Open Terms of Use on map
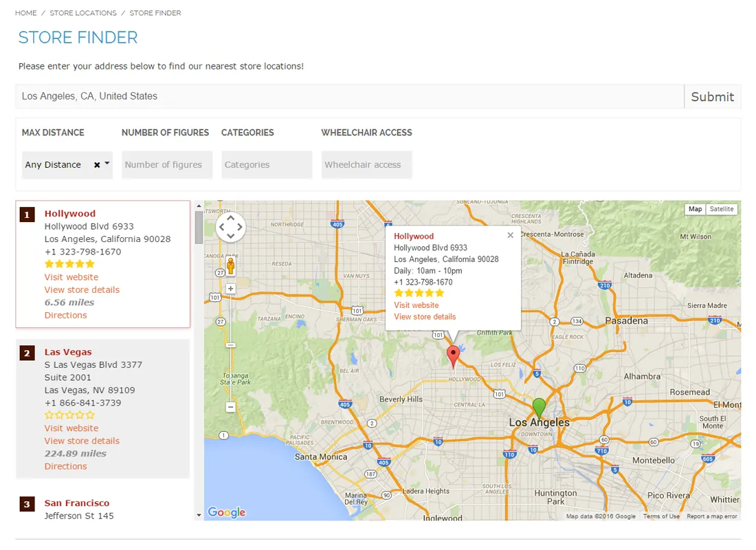Image resolution: width=756 pixels, height=550 pixels. [661, 516]
